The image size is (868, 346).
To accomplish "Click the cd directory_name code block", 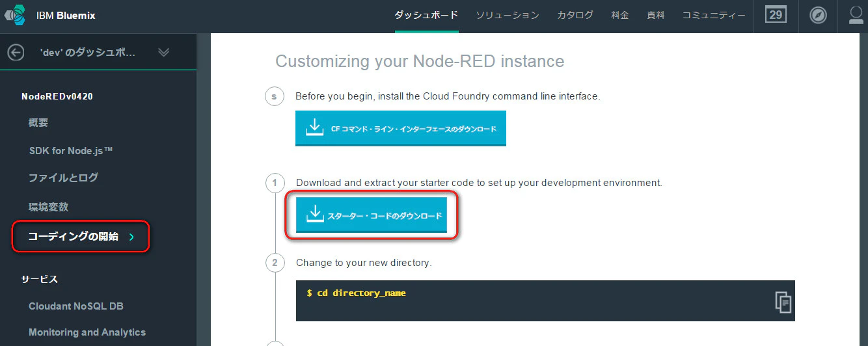I will point(545,300).
